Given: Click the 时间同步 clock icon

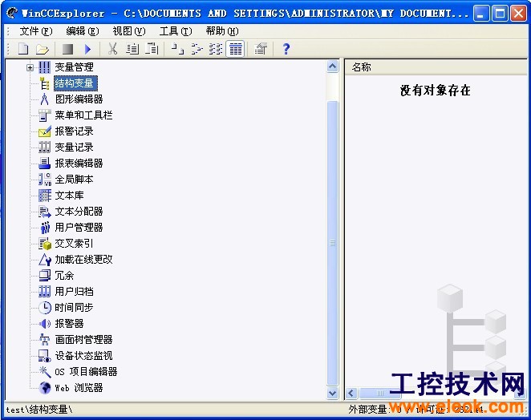Looking at the screenshot, I should pyautogui.click(x=44, y=308).
